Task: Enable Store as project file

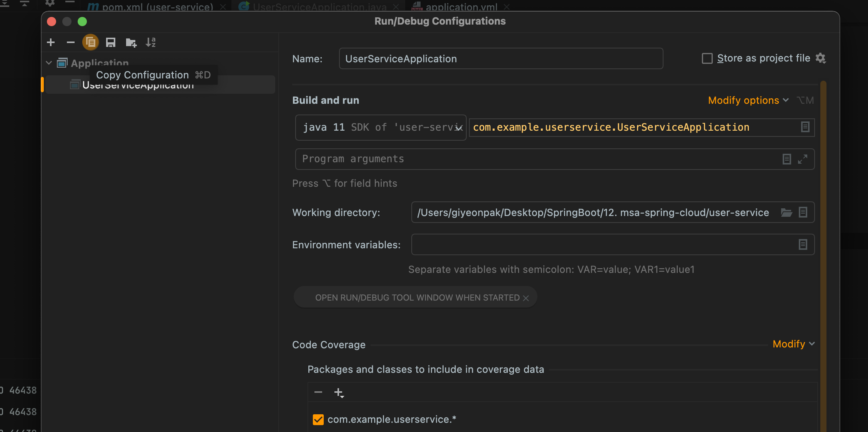Action: click(x=707, y=58)
